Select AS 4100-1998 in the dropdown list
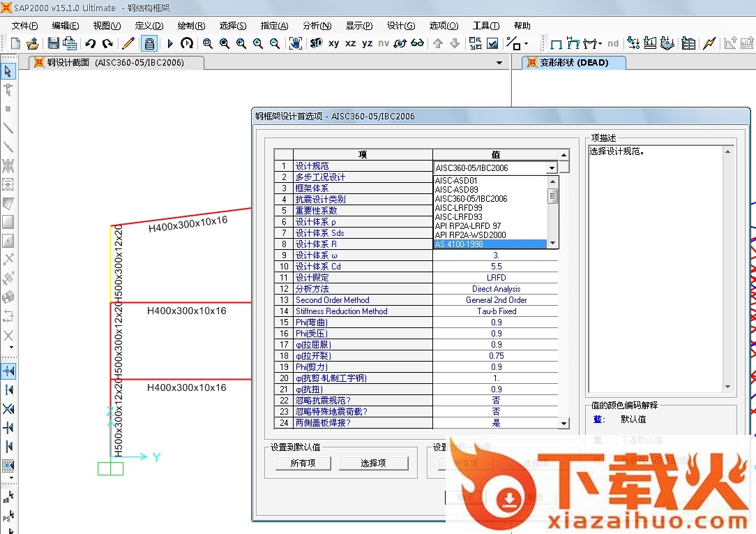Screen dimensions: 756x534 490,244
